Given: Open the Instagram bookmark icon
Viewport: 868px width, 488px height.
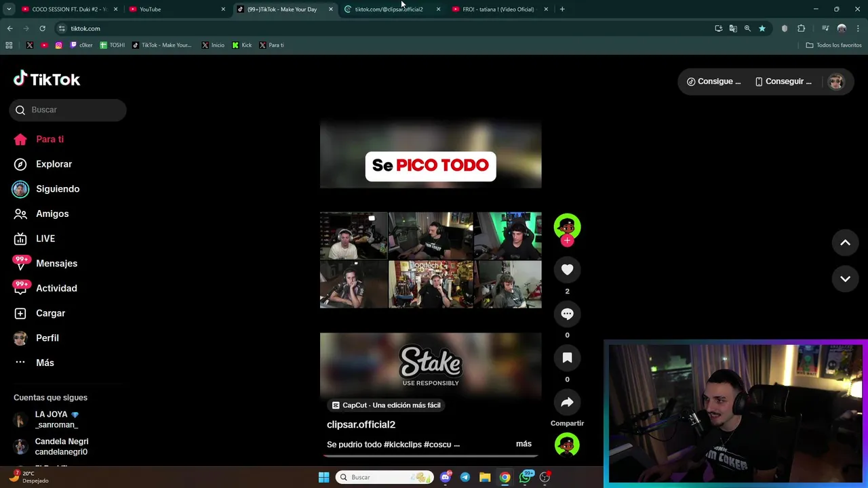Looking at the screenshot, I should click(x=59, y=45).
